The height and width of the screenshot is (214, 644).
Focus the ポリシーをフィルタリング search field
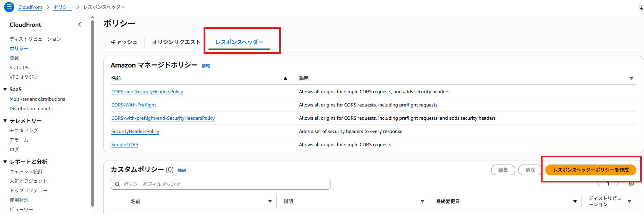click(x=221, y=184)
